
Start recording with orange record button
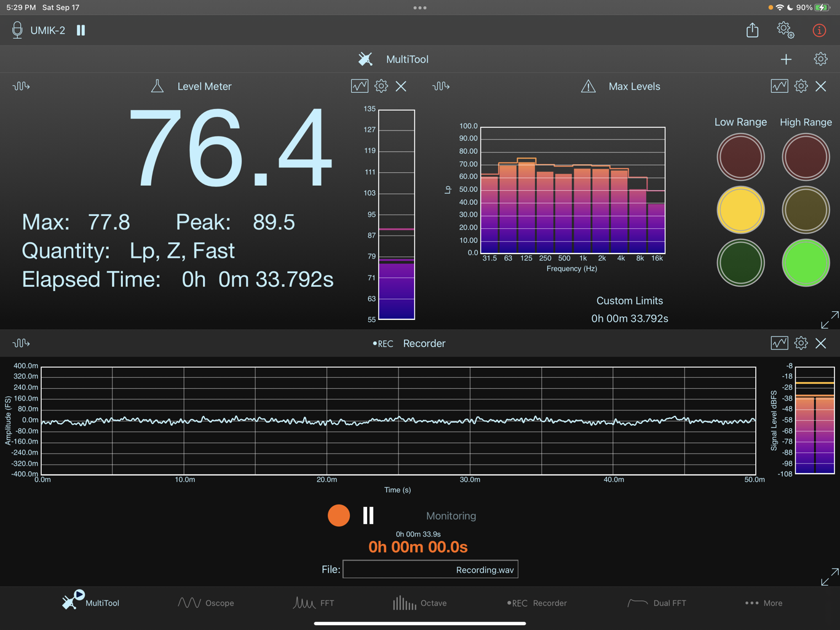(339, 516)
